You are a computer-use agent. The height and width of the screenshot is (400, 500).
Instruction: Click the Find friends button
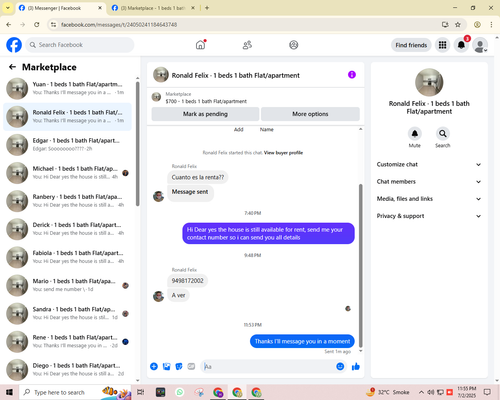pyautogui.click(x=411, y=45)
